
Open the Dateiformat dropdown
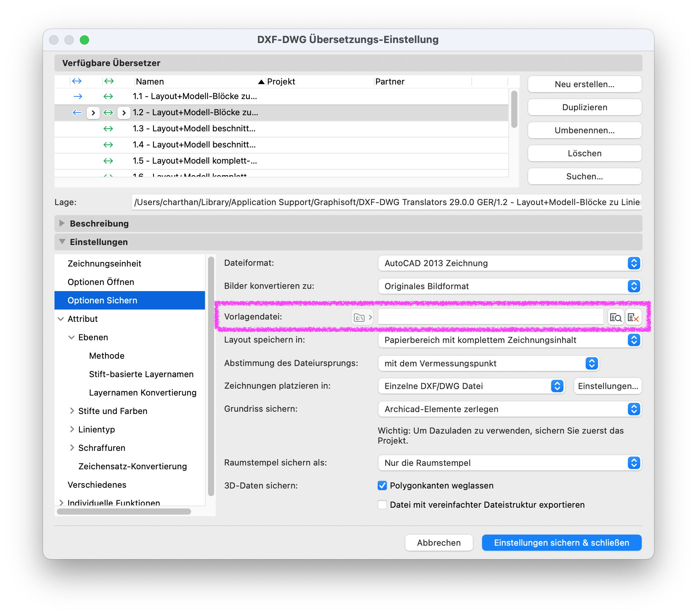pos(510,263)
